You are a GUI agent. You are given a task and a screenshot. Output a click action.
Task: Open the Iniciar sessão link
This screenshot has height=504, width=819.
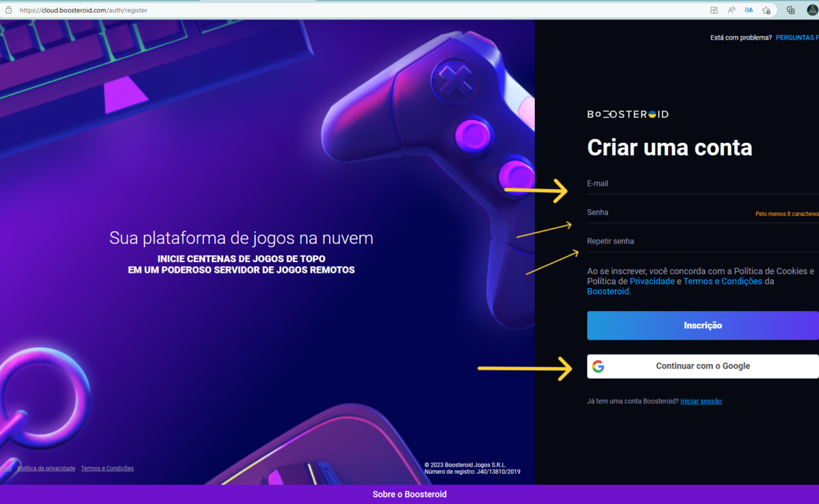click(x=701, y=401)
